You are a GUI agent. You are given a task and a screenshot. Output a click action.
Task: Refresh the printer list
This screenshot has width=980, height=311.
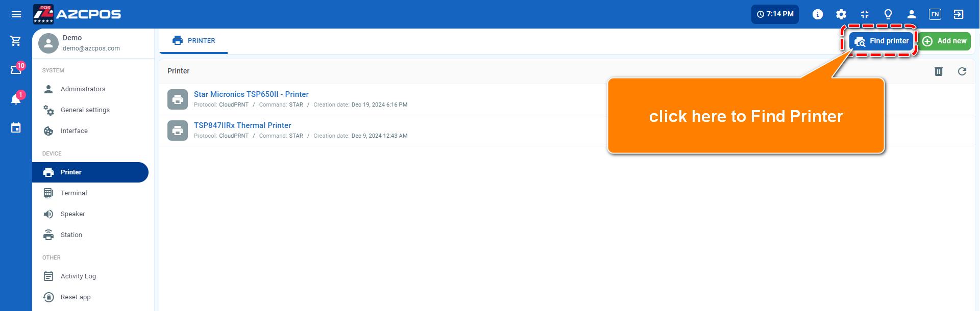[x=962, y=71]
